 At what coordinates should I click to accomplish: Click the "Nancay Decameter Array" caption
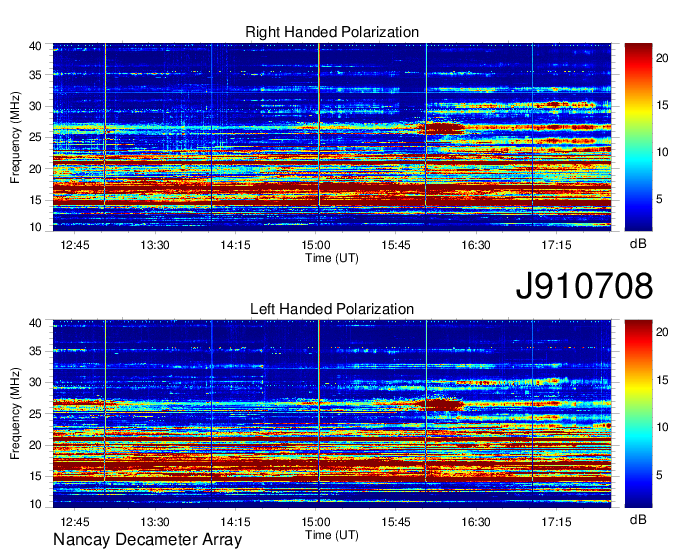147,540
